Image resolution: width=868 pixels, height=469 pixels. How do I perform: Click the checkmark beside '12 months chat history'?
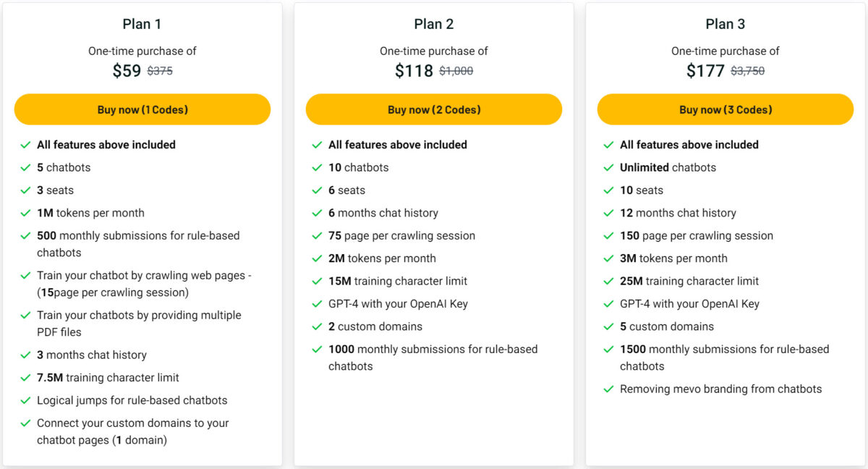(608, 213)
